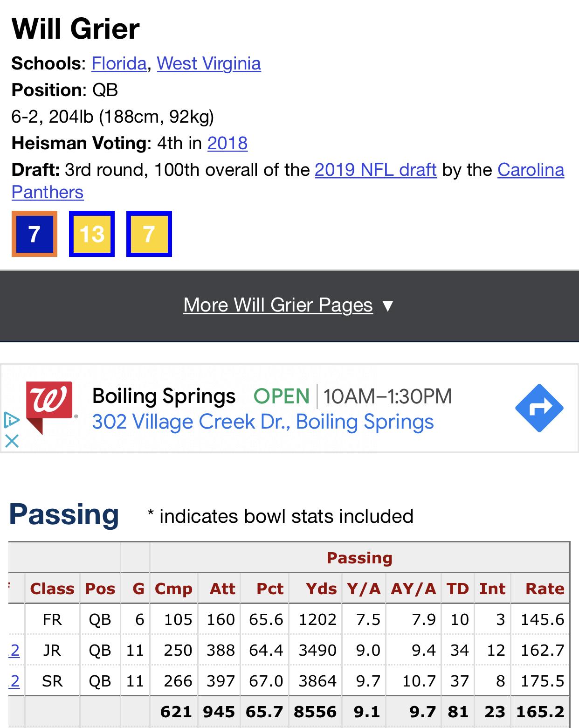Click the 302 Village Creek Dr. address

click(263, 422)
